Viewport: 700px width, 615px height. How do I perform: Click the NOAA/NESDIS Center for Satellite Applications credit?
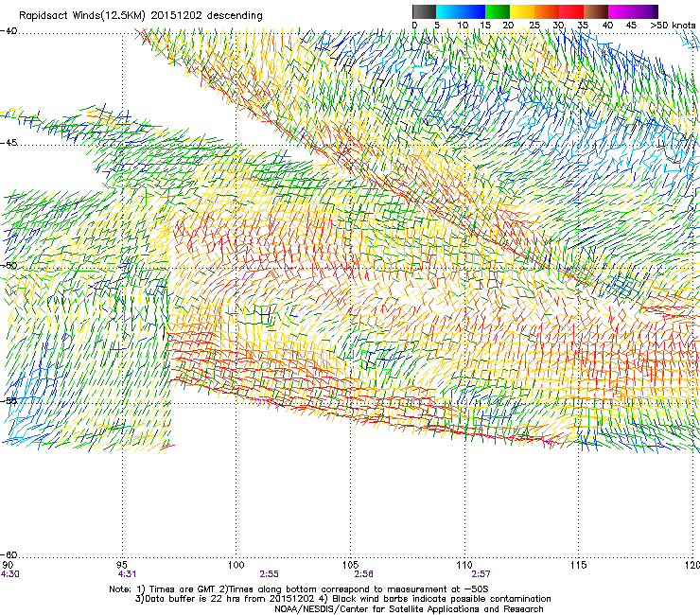point(409,609)
